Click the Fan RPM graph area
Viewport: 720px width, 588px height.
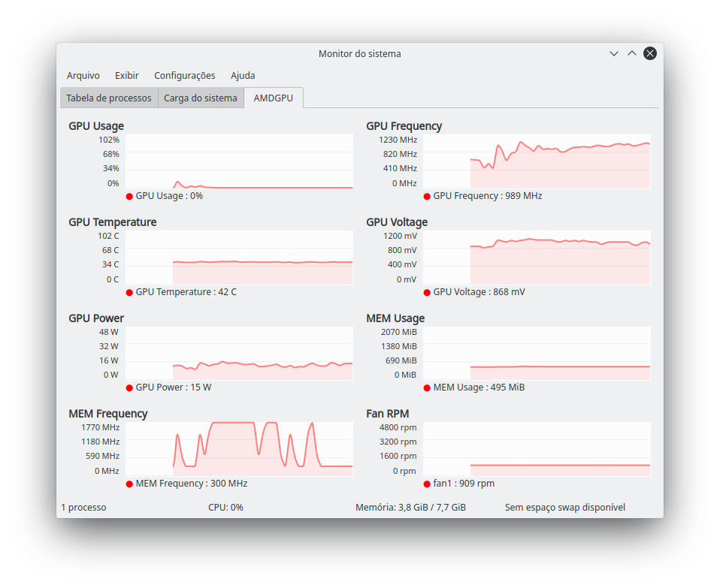537,449
